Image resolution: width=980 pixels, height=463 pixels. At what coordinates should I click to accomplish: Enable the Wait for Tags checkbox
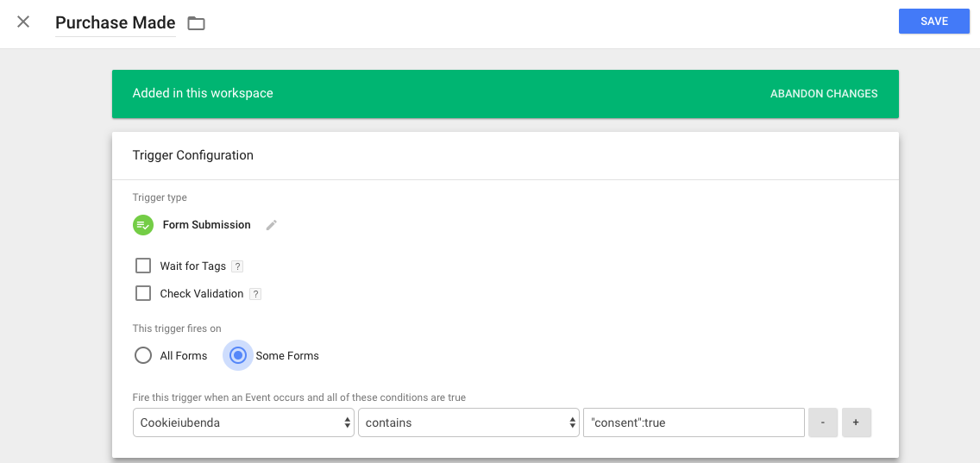(x=143, y=266)
